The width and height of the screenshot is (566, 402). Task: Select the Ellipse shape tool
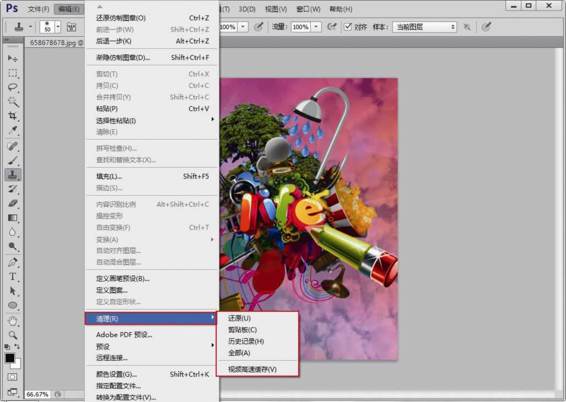coord(13,305)
